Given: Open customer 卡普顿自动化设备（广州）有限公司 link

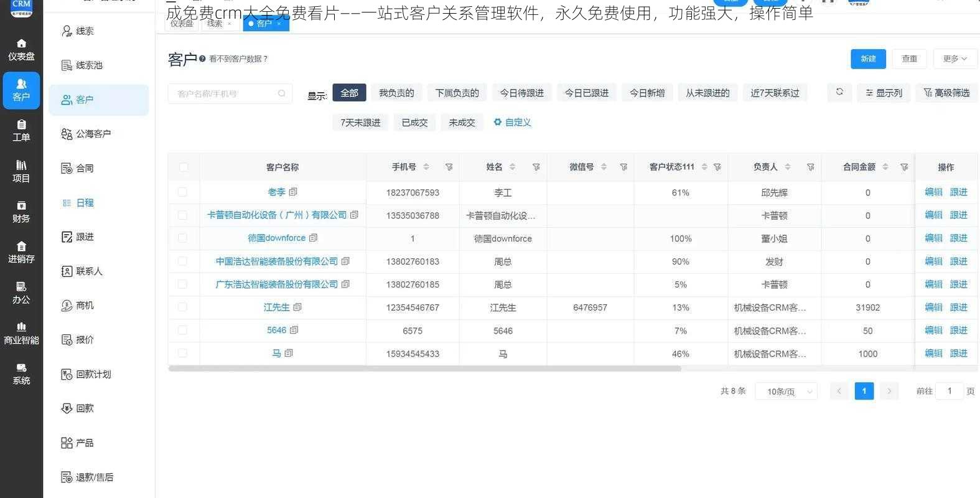Looking at the screenshot, I should coord(277,215).
